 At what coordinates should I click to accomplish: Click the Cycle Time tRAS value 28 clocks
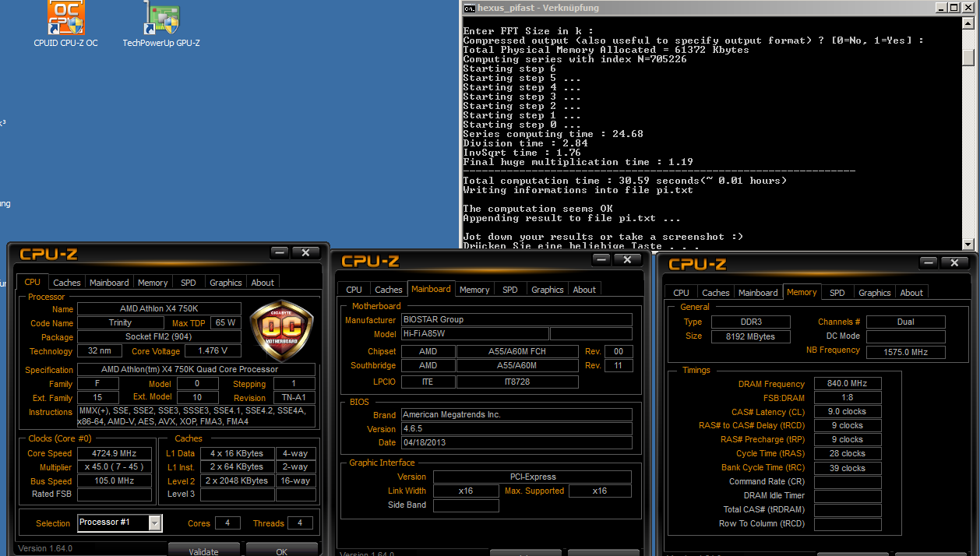pyautogui.click(x=848, y=453)
